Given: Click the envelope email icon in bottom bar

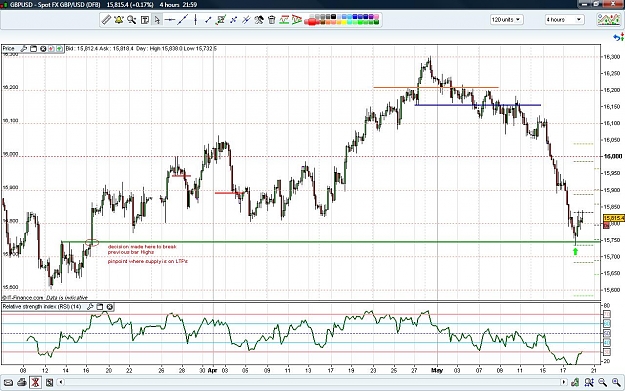Looking at the screenshot, I should [x=8, y=383].
